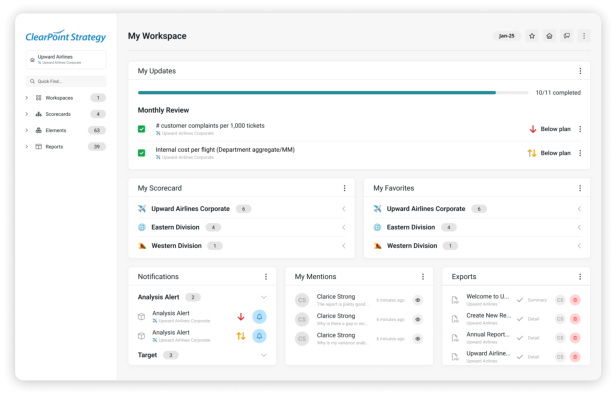Click bell icon for second Analysis Alert
The width and height of the screenshot is (616, 396).
click(259, 336)
